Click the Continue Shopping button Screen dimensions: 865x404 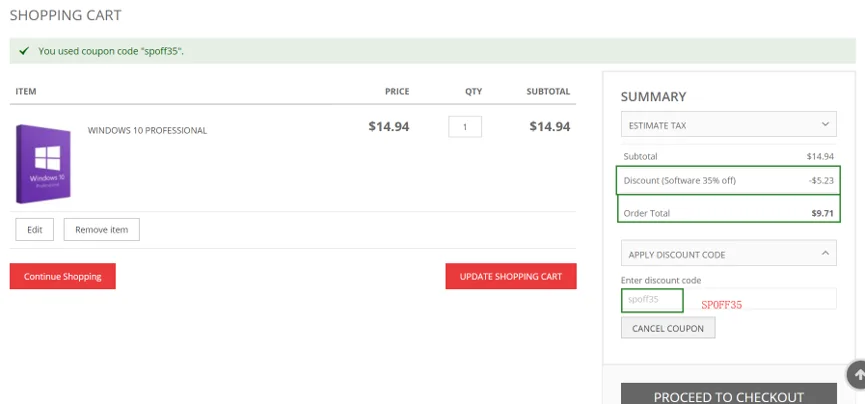point(63,276)
